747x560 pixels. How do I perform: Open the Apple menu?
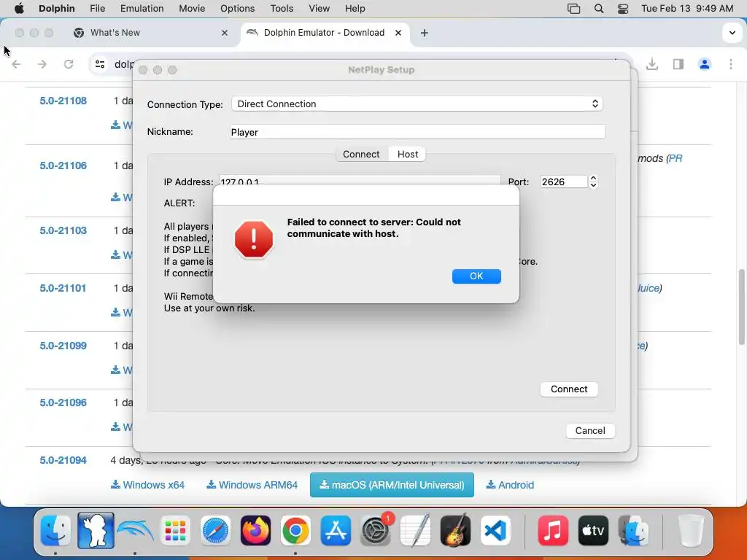tap(18, 9)
